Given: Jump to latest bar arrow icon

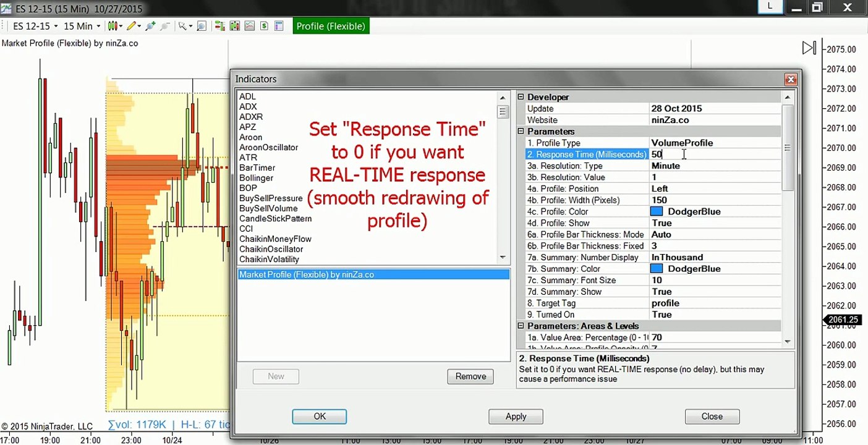Looking at the screenshot, I should click(x=809, y=48).
